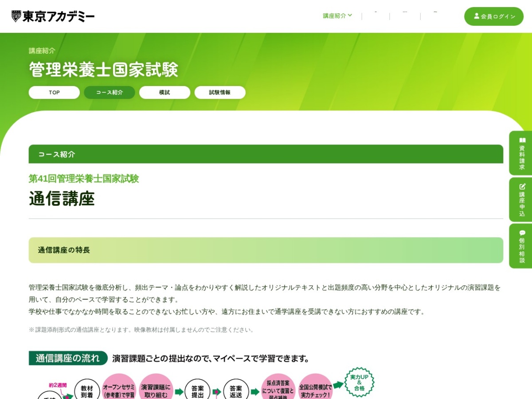This screenshot has width=532, height=399.
Task: Select the コース紹介 tab
Action: pyautogui.click(x=110, y=93)
